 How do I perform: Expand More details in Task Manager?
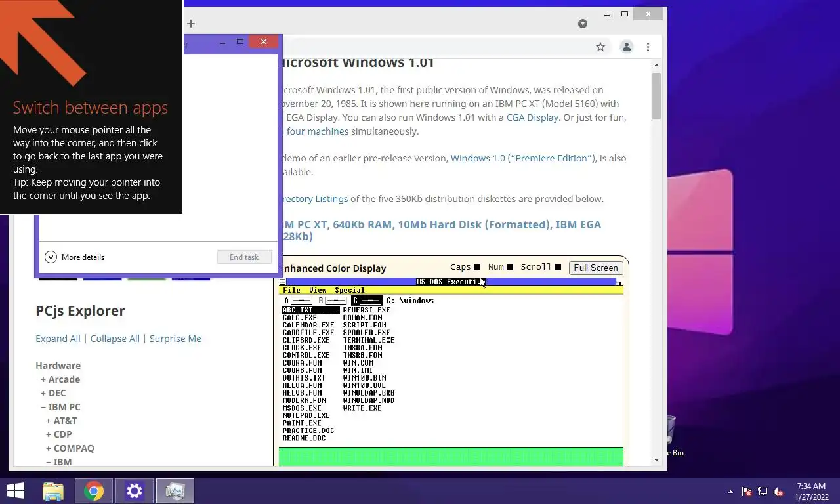74,257
